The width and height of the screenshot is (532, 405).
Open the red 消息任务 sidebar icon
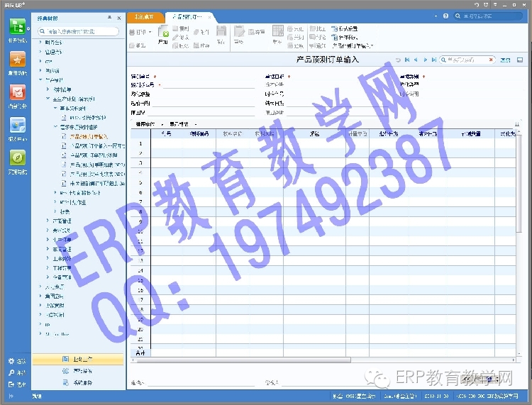[17, 94]
